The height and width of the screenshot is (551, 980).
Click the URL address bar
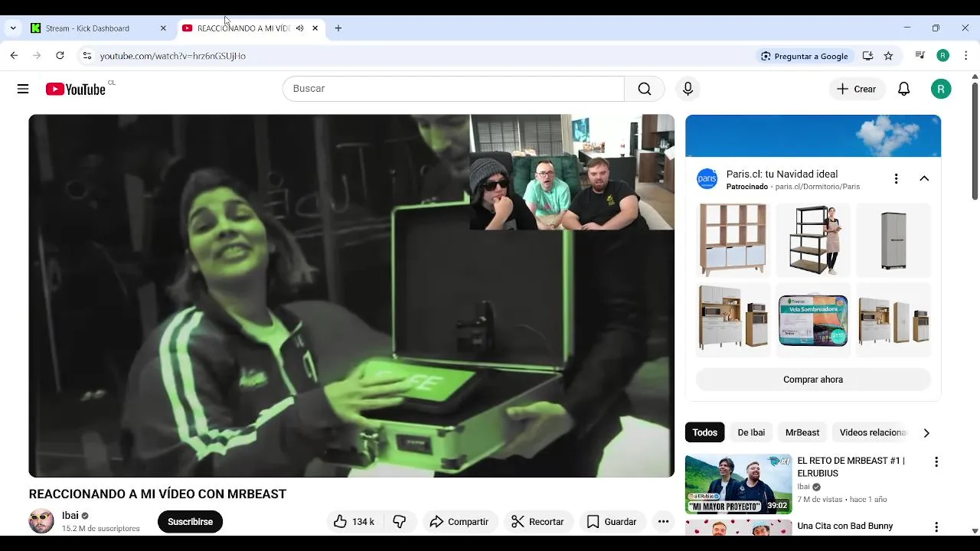421,56
